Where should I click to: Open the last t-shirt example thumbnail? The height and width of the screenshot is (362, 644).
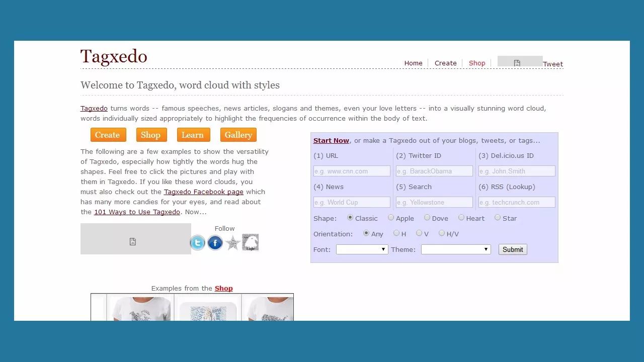click(x=268, y=308)
